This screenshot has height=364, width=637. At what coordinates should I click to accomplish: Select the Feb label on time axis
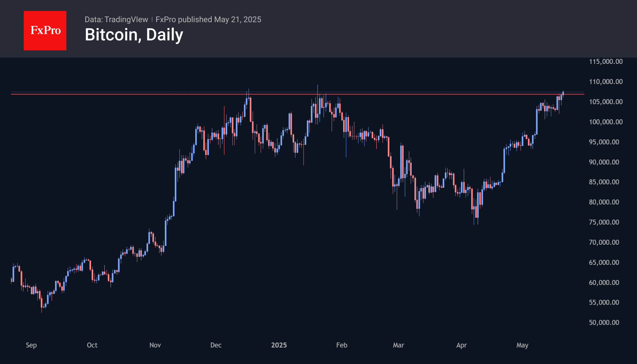342,345
